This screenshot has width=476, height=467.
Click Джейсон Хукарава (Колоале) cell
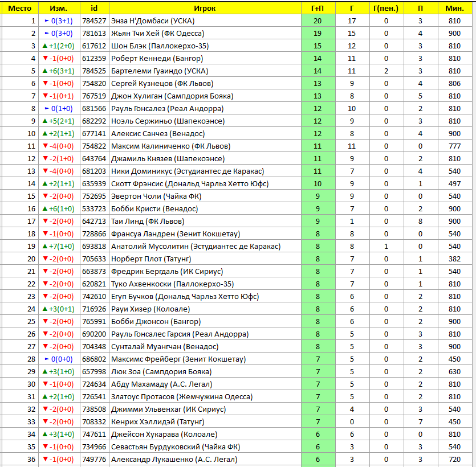click(x=205, y=435)
